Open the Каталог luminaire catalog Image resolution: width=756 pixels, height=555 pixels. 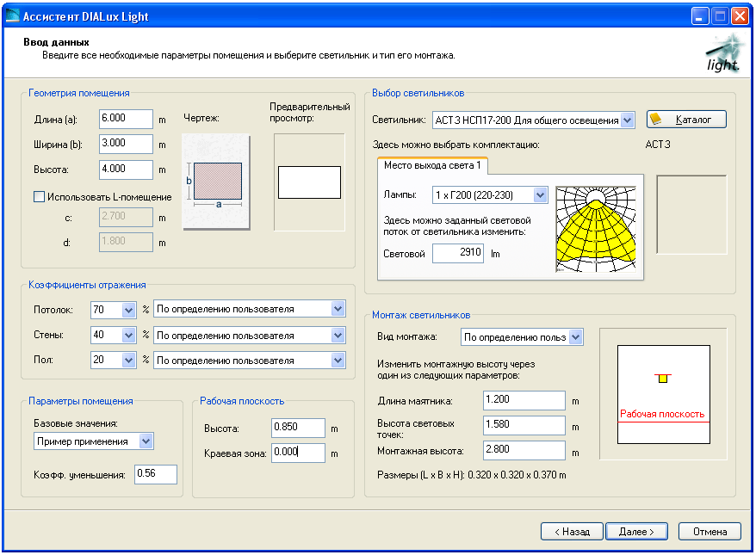pyautogui.click(x=686, y=120)
